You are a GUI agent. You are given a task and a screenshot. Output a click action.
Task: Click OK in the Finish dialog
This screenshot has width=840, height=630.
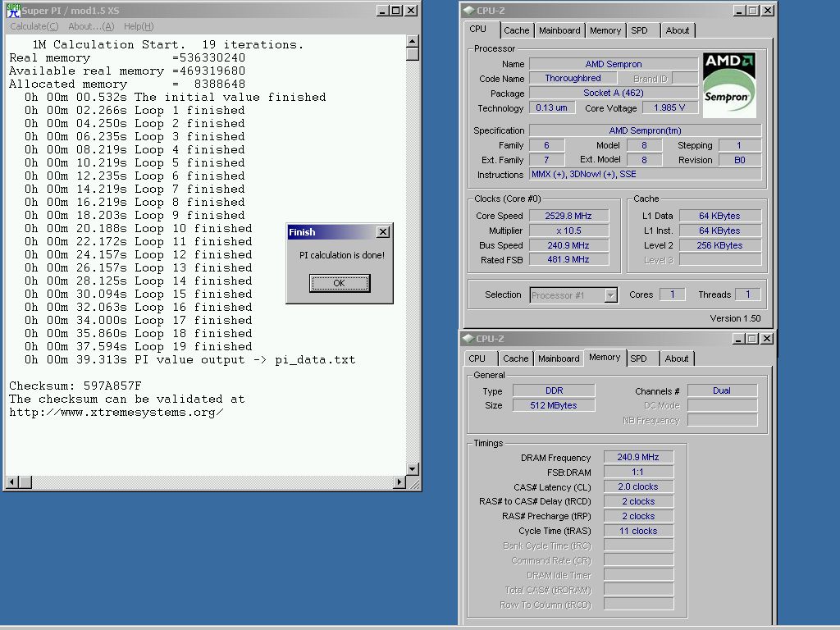[340, 283]
